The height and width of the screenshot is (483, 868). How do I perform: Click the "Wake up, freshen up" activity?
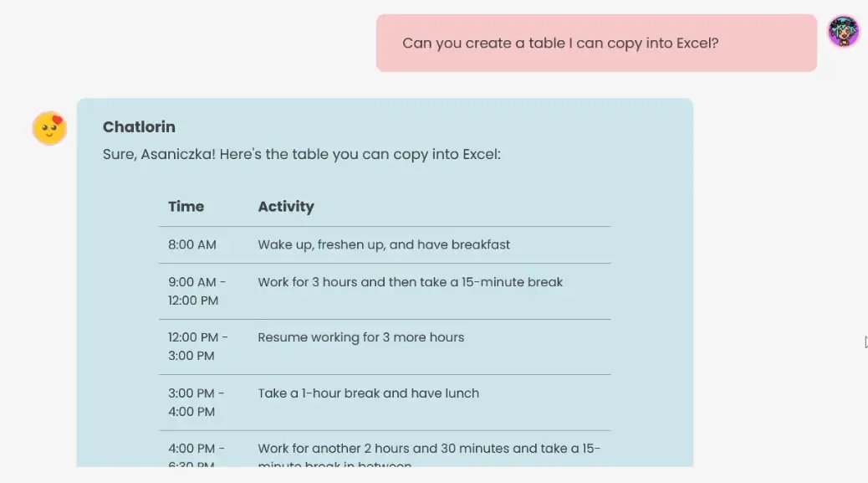click(x=384, y=245)
